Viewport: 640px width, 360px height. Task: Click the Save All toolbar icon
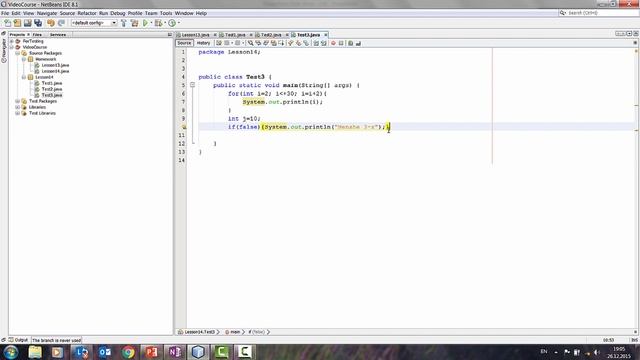[x=38, y=23]
